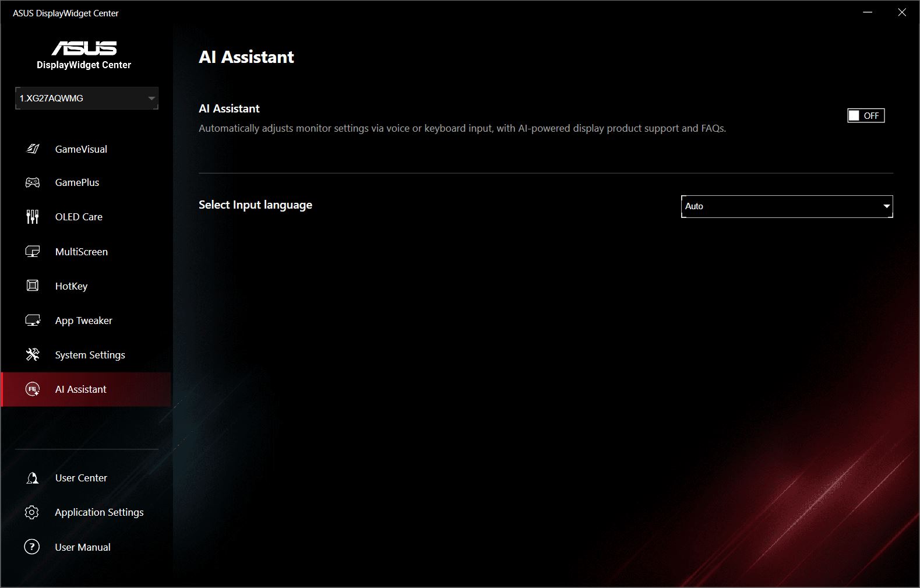Click the System Settings tools icon
This screenshot has height=588, width=920.
point(33,354)
